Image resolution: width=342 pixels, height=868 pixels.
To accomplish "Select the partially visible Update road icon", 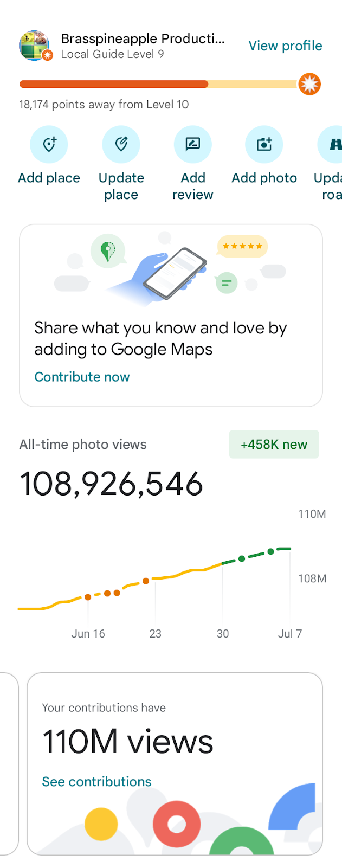I will click(x=330, y=144).
